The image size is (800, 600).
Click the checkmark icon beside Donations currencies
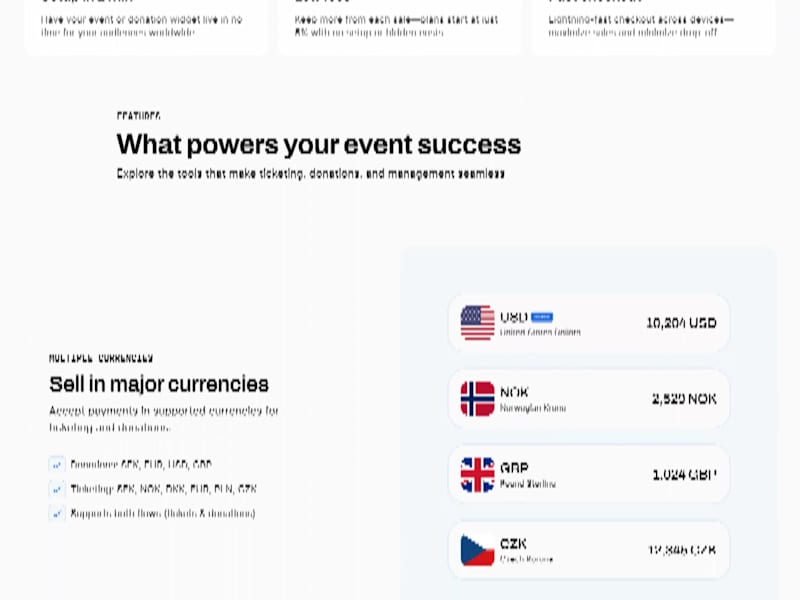[56, 464]
